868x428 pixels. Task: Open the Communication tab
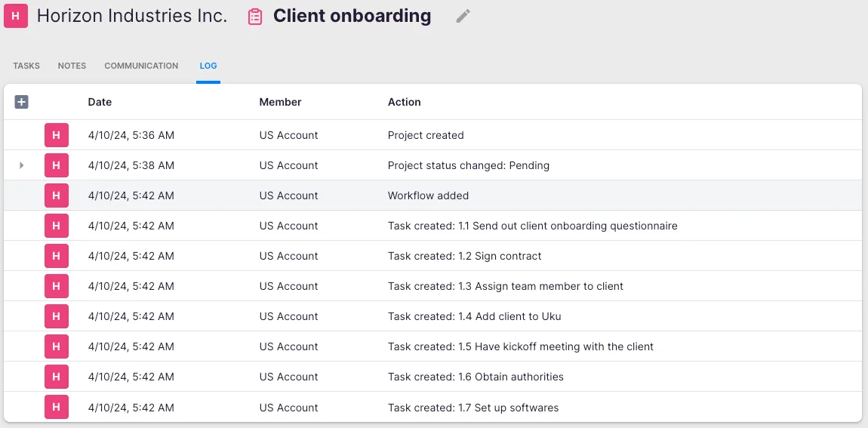coord(141,66)
